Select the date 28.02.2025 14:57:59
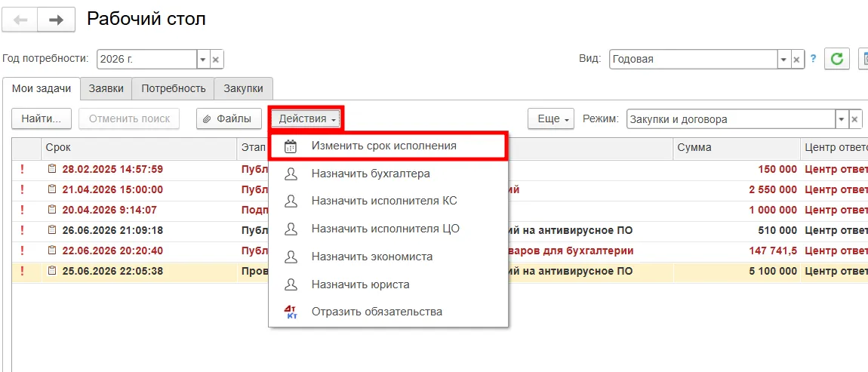The height and width of the screenshot is (372, 868). click(x=112, y=169)
